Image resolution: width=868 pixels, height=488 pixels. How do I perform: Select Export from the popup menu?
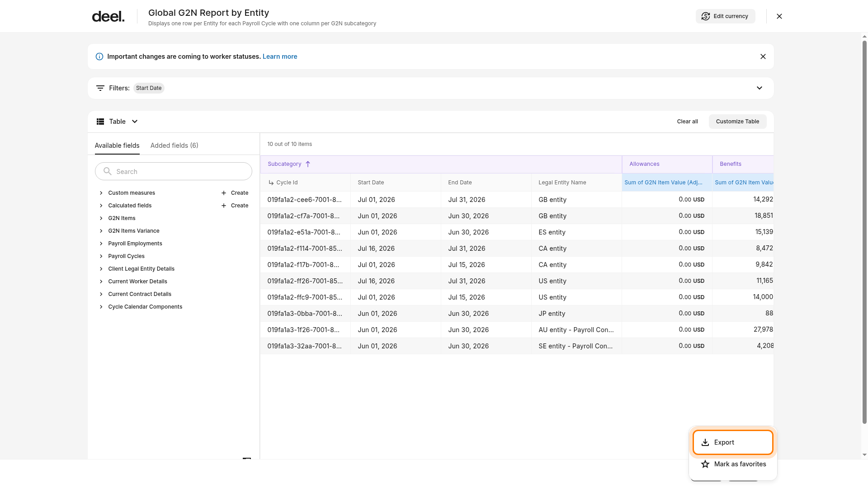click(x=733, y=442)
